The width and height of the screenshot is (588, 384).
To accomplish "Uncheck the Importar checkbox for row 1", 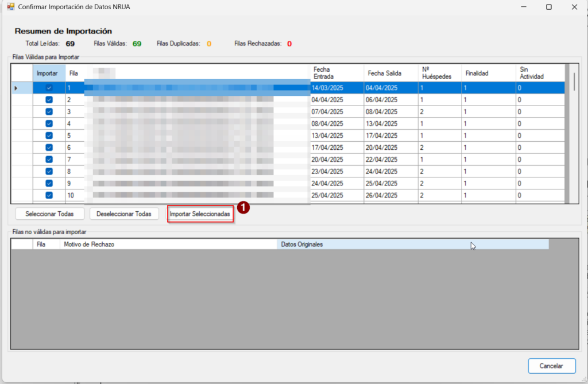I will pos(49,88).
